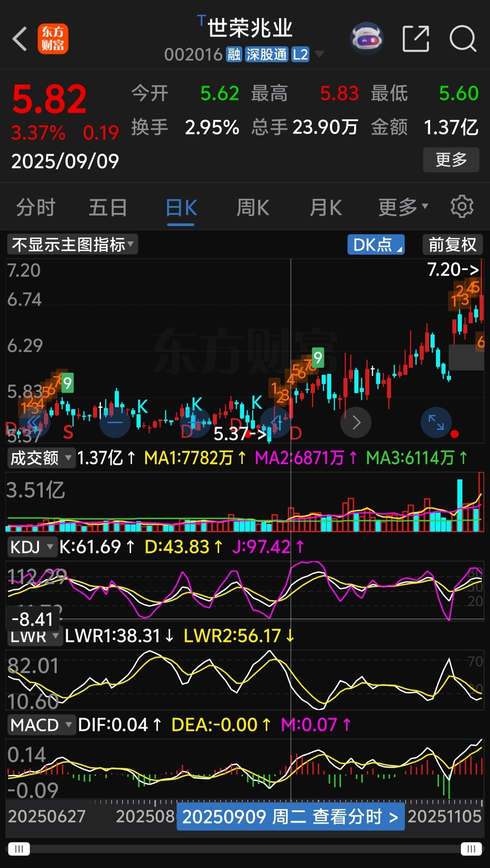The height and width of the screenshot is (868, 490).
Task: Move crosshair right one candle
Action: click(356, 423)
